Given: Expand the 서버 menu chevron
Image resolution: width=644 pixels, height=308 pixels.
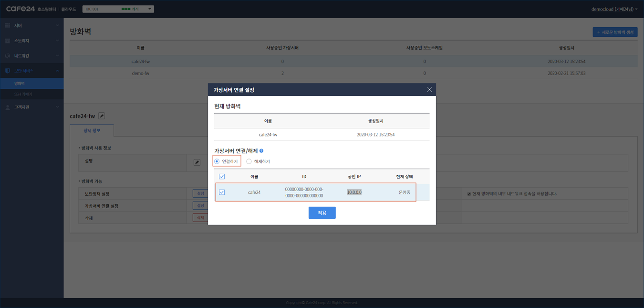Looking at the screenshot, I should pyautogui.click(x=57, y=25).
